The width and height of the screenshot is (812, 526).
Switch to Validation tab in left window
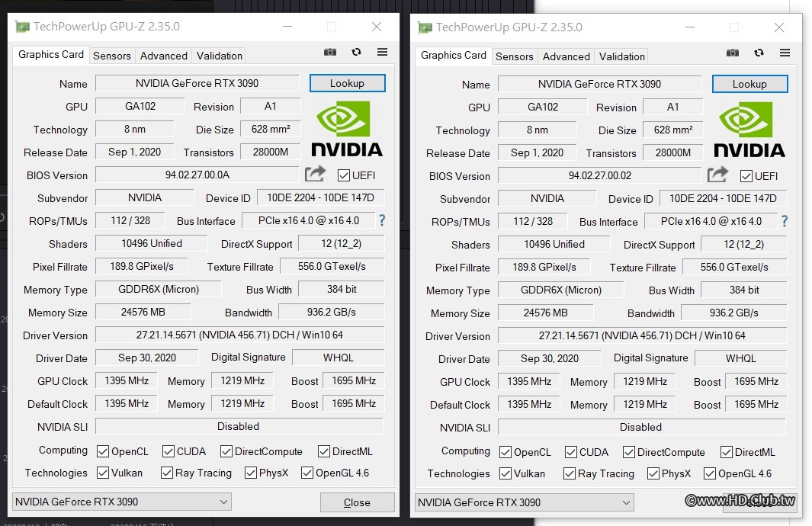[x=219, y=56]
